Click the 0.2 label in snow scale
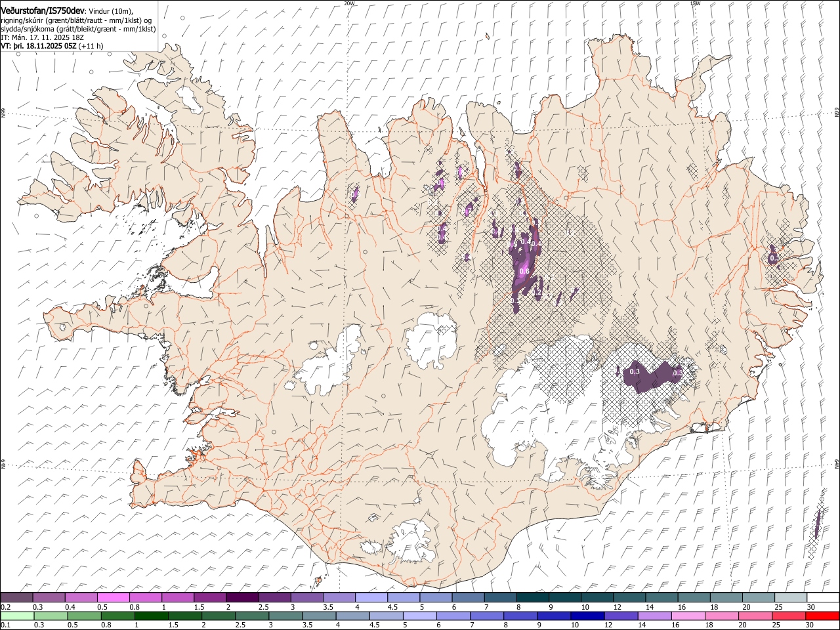This screenshot has width=840, height=630. pos(5,607)
